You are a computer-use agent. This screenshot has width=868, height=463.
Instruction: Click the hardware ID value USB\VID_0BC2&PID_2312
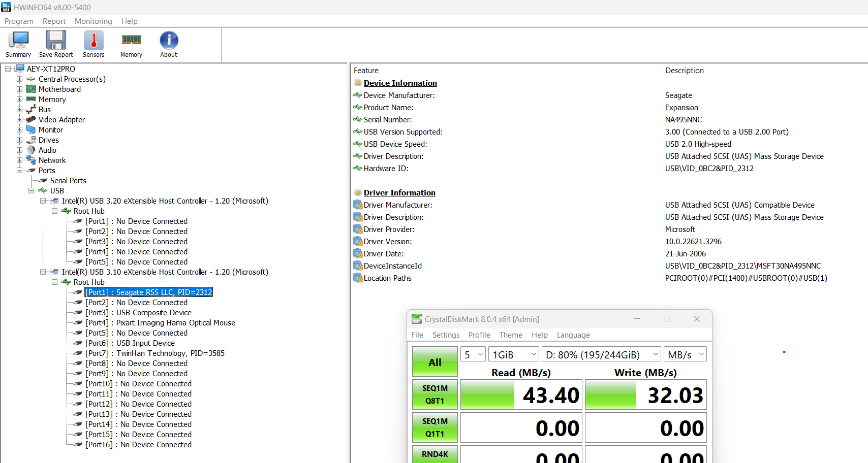click(x=709, y=168)
